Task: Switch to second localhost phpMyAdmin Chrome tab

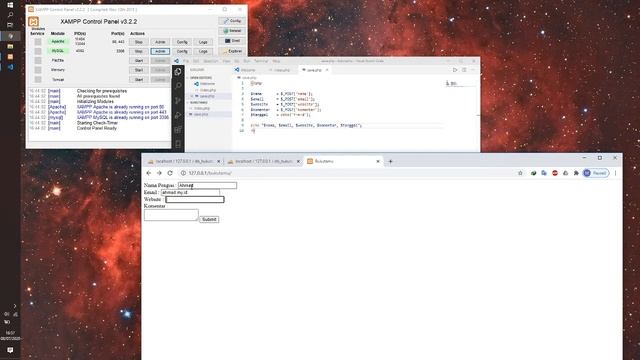Action: coord(264,162)
